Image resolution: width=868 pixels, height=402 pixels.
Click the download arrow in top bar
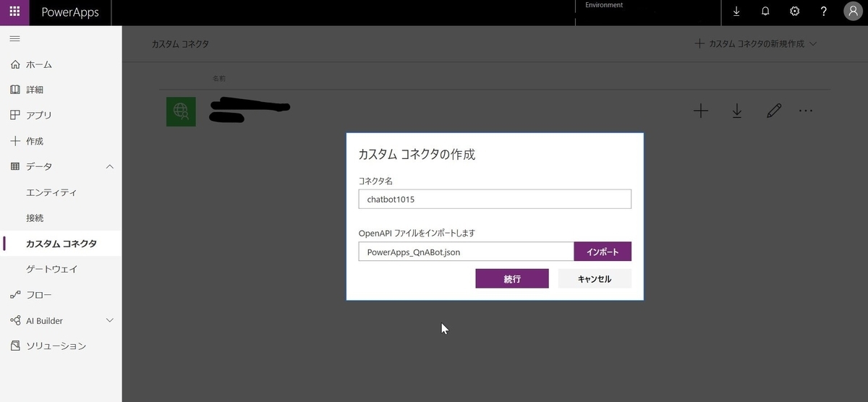(x=736, y=12)
